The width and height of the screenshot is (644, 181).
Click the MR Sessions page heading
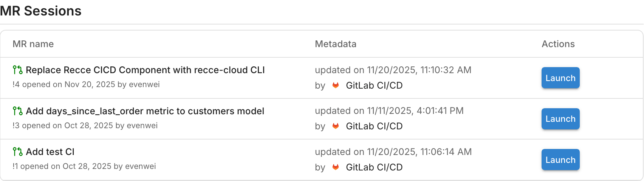coord(41,11)
